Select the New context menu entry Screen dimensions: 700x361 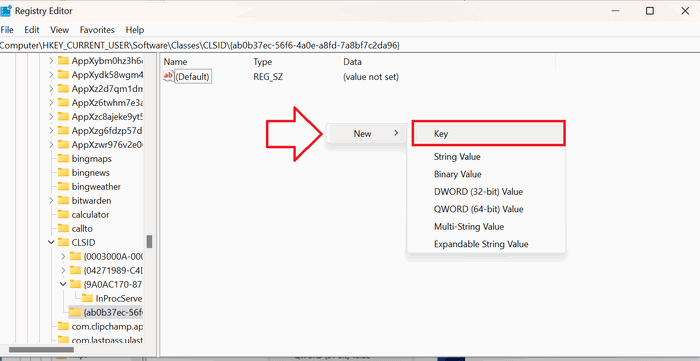366,133
